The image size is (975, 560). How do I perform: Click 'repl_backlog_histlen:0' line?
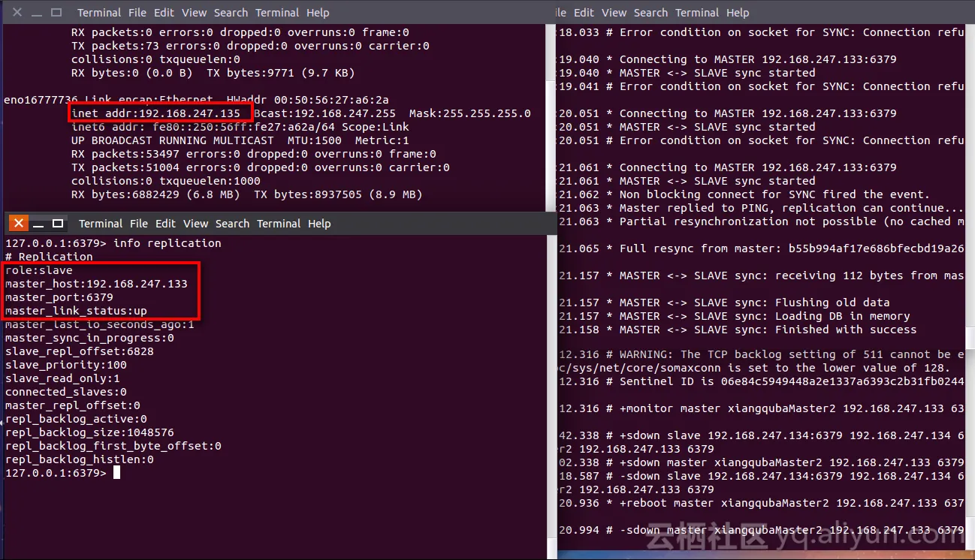[79, 459]
